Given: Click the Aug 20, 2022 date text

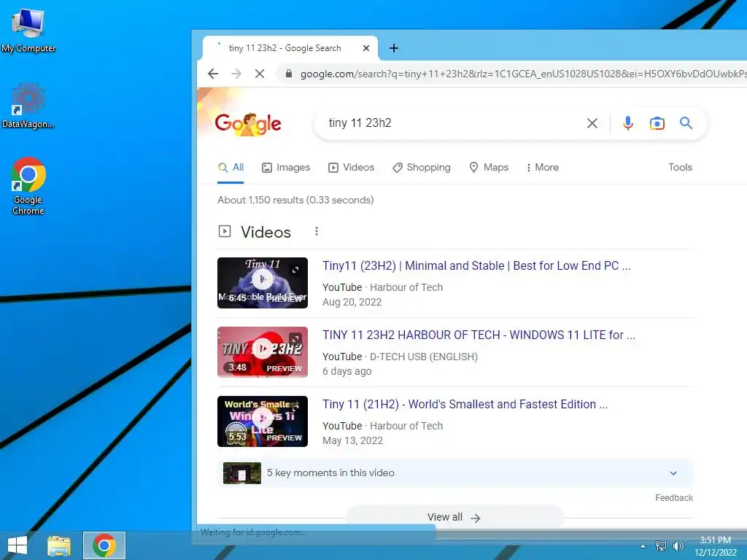Looking at the screenshot, I should click(x=352, y=302).
